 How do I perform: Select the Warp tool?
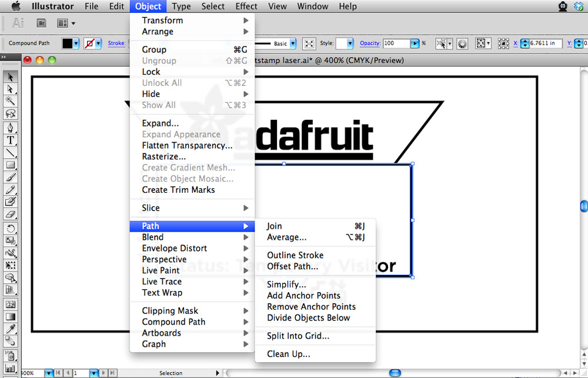(x=11, y=253)
